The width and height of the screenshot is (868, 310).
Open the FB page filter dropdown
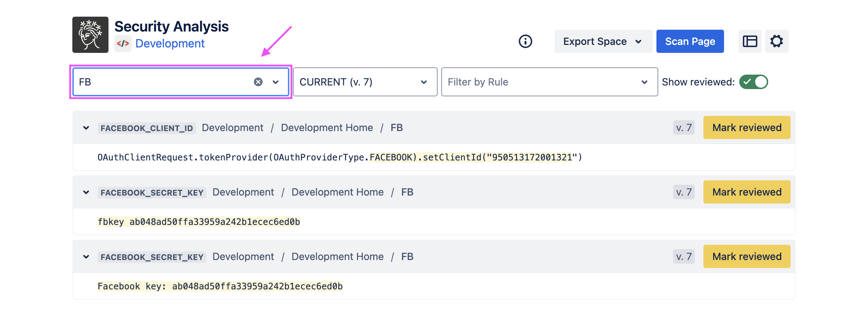point(276,82)
